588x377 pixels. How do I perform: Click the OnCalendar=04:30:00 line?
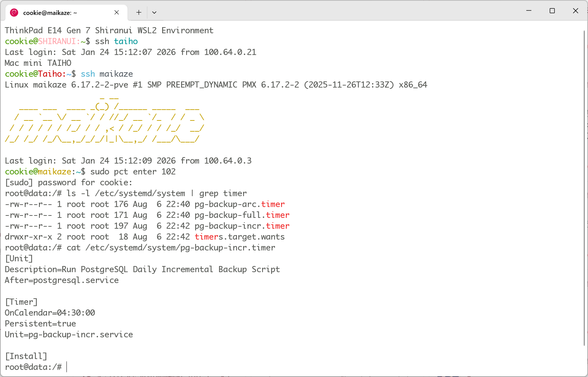point(50,313)
